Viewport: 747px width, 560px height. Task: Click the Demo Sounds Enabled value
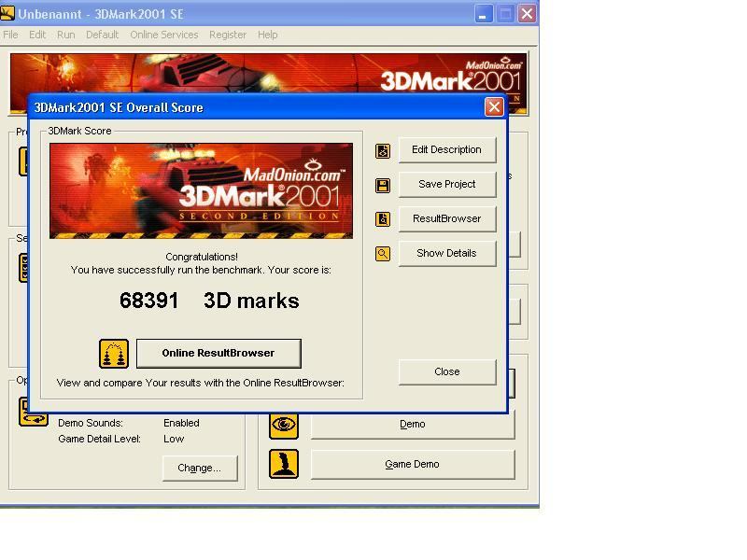181,423
